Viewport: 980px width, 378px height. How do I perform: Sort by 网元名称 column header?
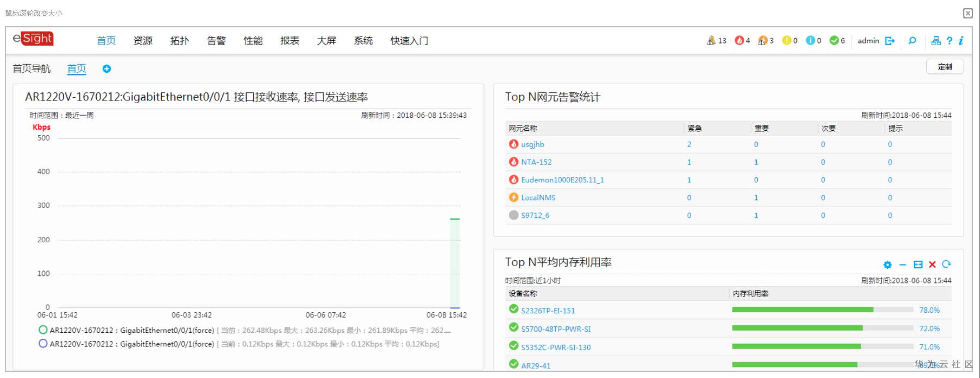pyautogui.click(x=523, y=128)
